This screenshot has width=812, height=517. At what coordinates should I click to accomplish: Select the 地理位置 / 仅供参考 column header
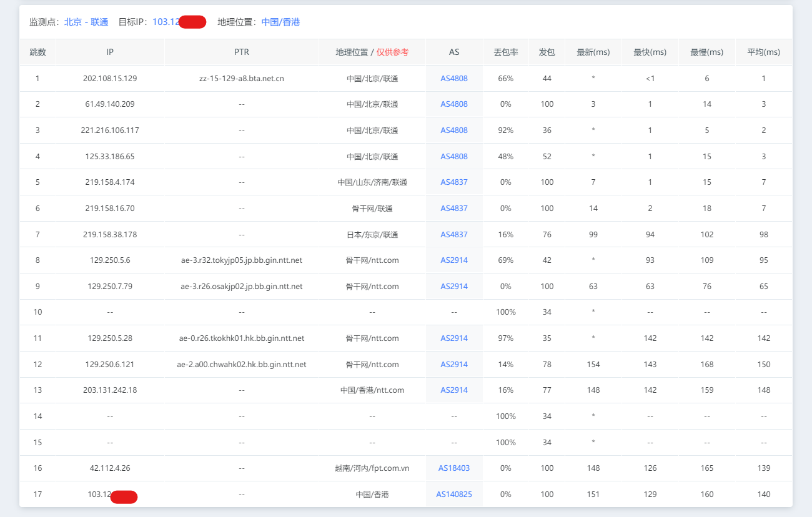point(372,52)
